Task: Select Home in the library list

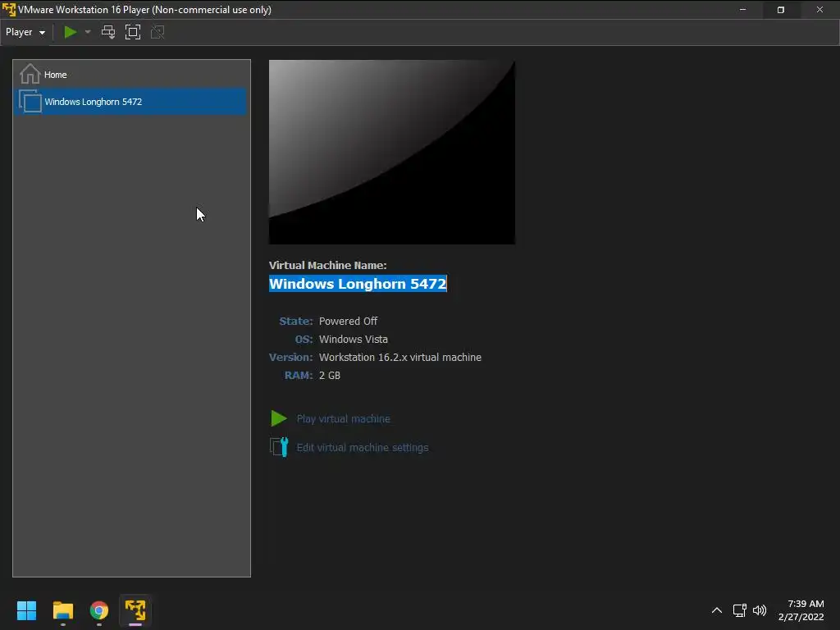Action: tap(130, 75)
